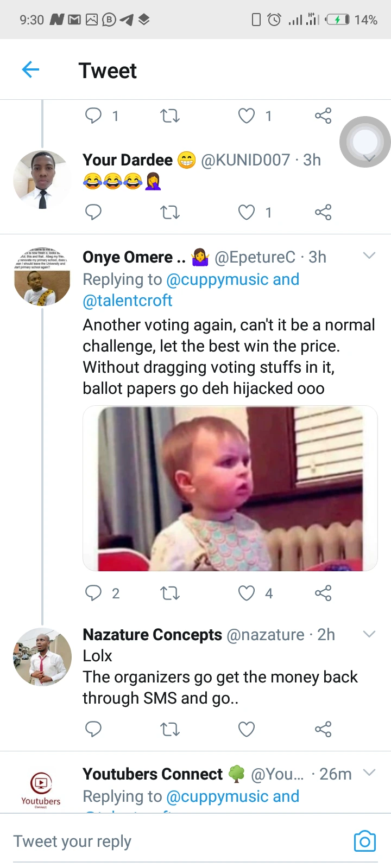Like Onye Omere's voting tweet
This screenshot has height=868, width=391.
tap(247, 593)
